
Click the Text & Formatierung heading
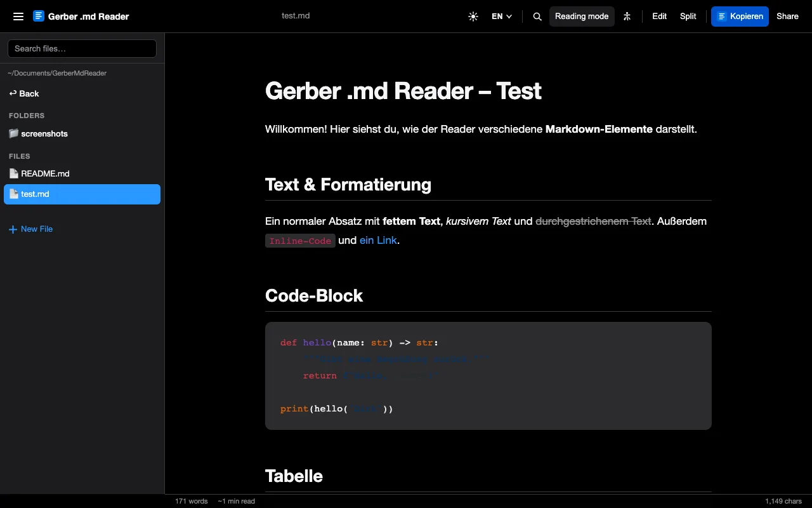point(348,184)
